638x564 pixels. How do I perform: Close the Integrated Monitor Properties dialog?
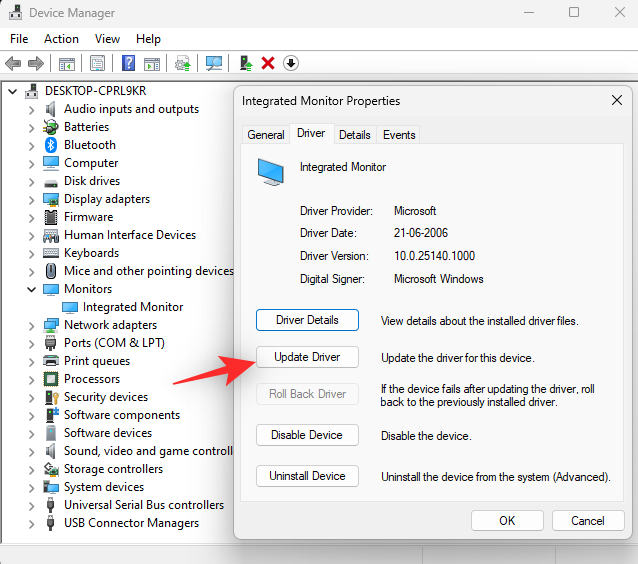pos(615,101)
